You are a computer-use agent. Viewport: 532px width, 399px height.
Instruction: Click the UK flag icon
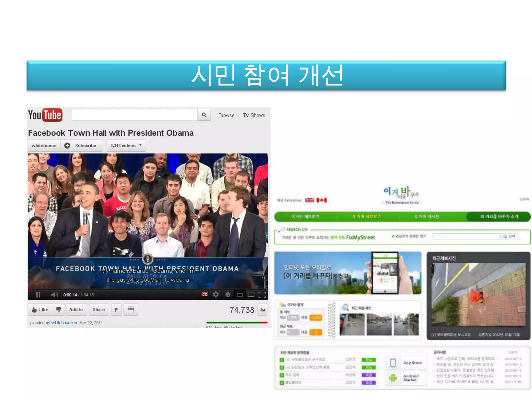point(309,200)
